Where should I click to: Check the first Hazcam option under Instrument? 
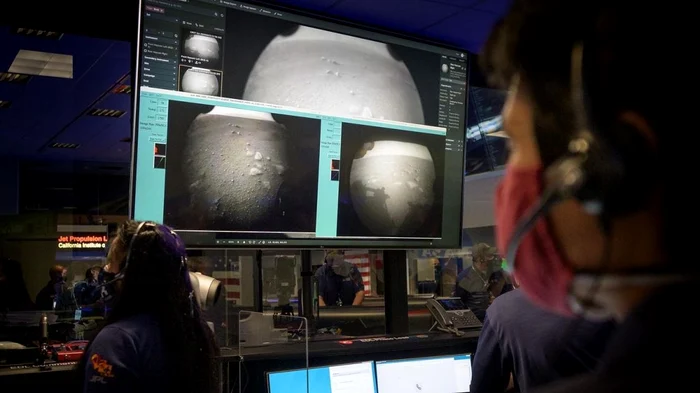pos(146,45)
